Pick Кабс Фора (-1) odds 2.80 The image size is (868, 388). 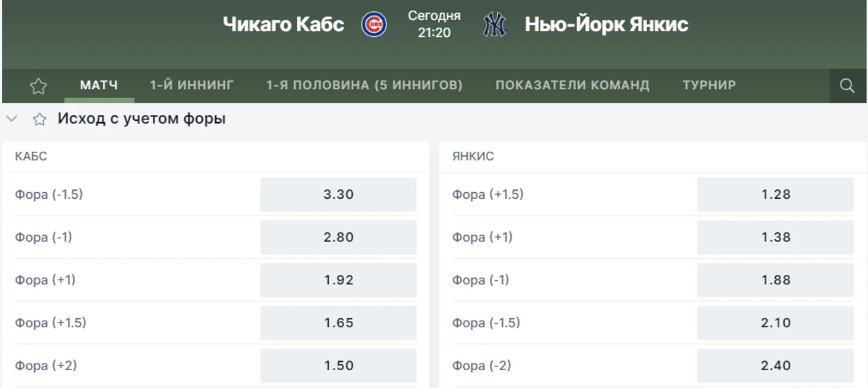pyautogui.click(x=338, y=237)
